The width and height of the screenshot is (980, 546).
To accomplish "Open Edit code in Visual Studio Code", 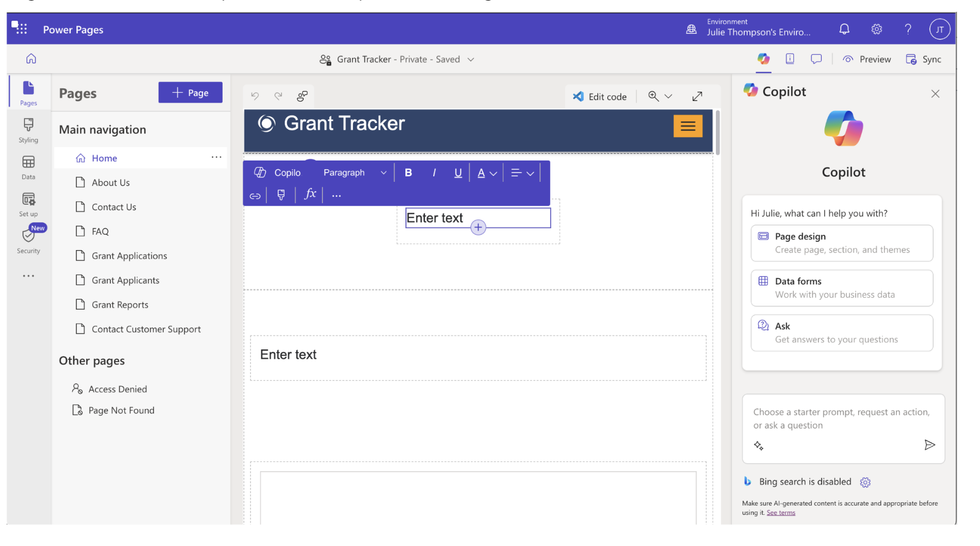I will (600, 97).
